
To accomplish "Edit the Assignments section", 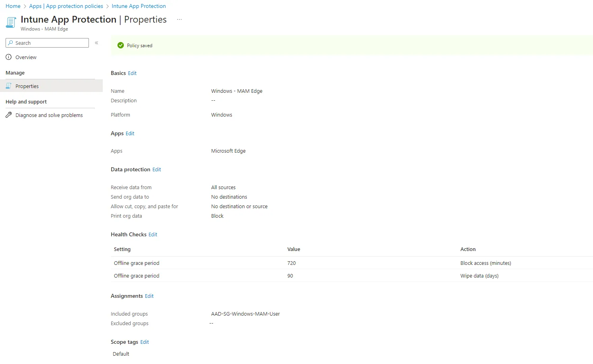I will (149, 296).
